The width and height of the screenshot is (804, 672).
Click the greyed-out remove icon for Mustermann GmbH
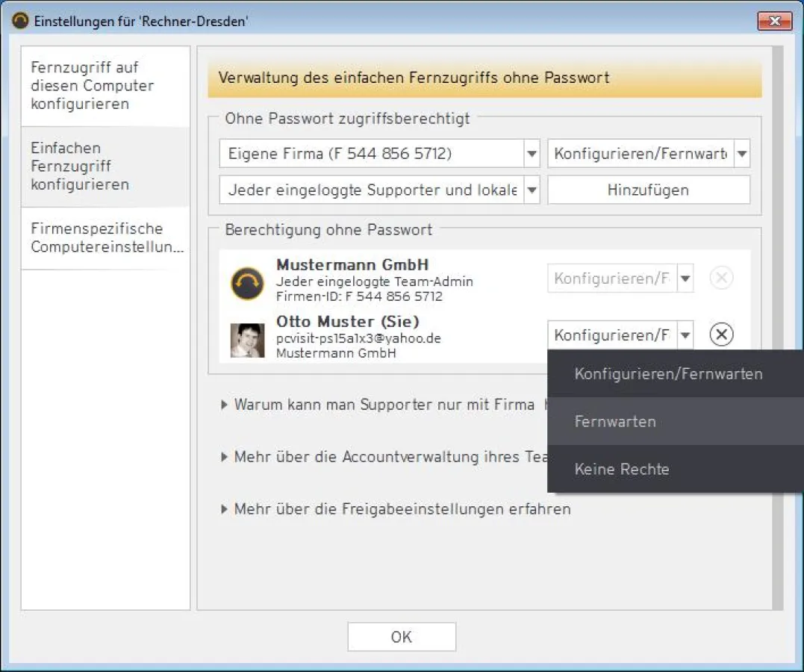720,279
